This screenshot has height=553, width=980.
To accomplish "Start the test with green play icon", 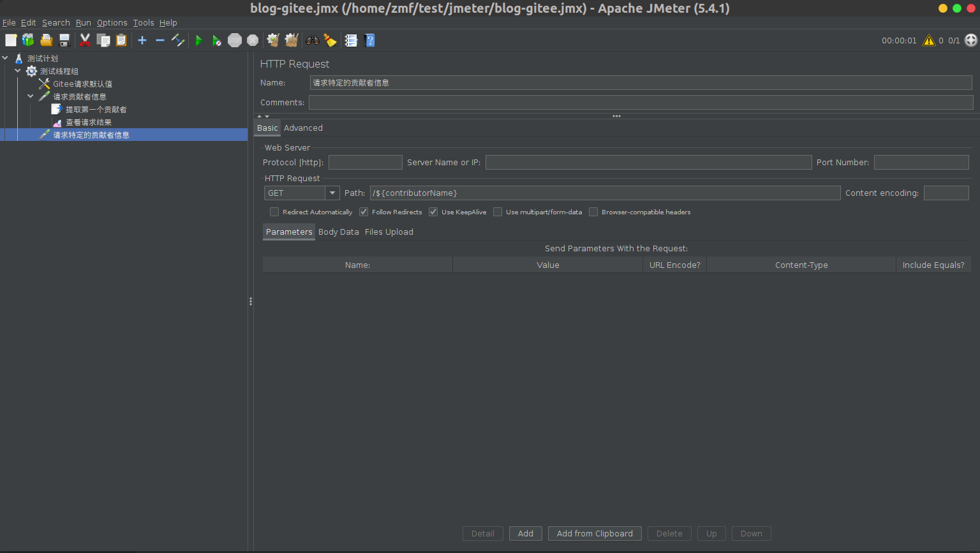I will 199,40.
